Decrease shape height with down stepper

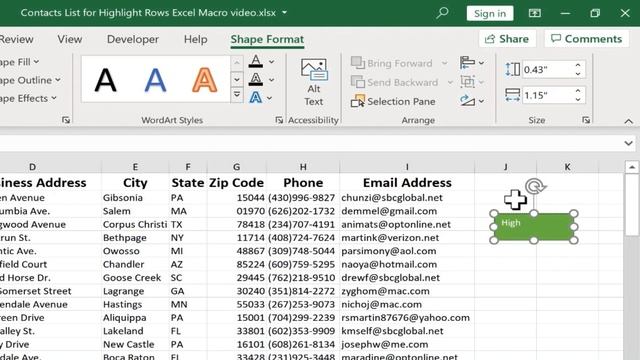click(x=578, y=74)
